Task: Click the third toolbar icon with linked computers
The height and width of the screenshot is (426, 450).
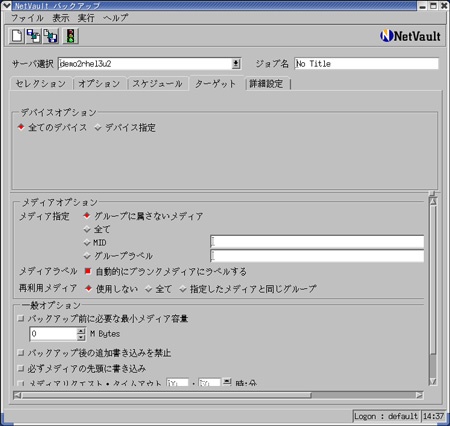Action: point(51,36)
